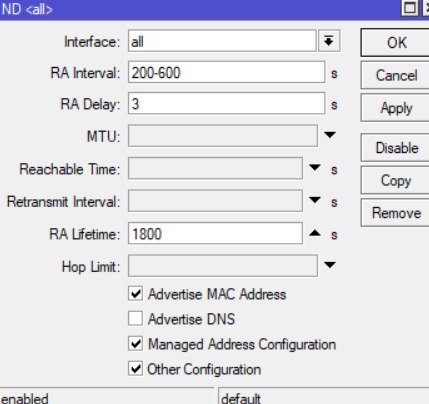Screen dimensions: 429x404
Task: Click the Reachable Time input box
Action: click(x=215, y=168)
